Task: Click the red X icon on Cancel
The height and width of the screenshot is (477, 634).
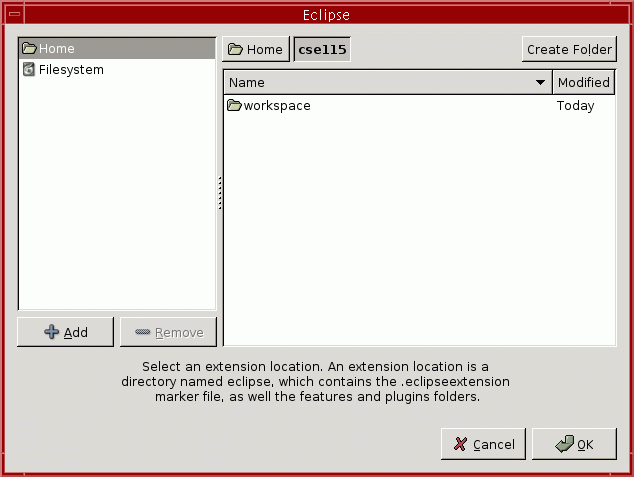Action: [x=460, y=444]
